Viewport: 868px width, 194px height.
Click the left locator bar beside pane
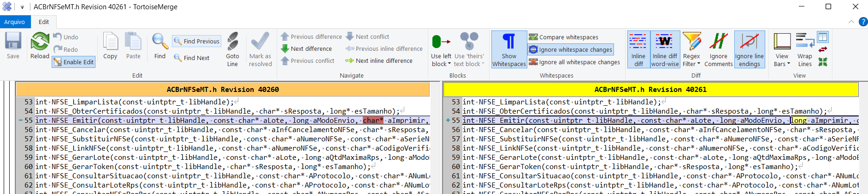[x=7, y=138]
